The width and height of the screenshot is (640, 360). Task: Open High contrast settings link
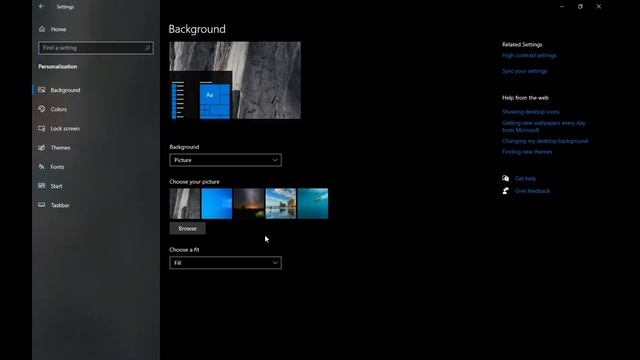(529, 56)
